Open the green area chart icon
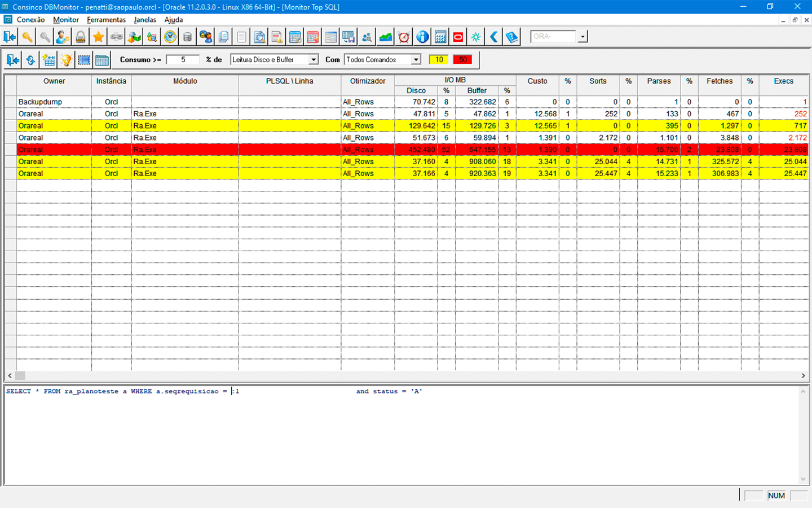The width and height of the screenshot is (812, 508). (386, 37)
